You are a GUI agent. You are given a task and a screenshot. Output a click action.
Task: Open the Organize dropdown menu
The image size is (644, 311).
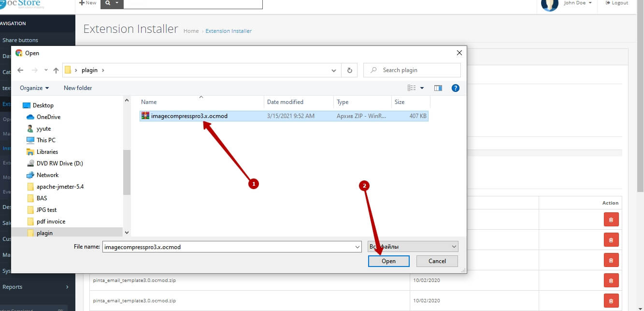34,88
